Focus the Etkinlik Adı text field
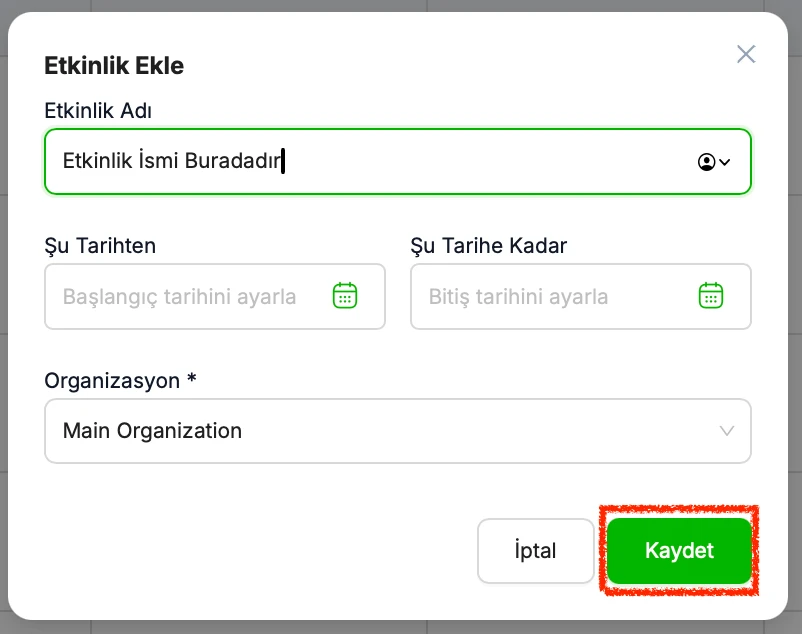This screenshot has width=802, height=634. (397, 162)
